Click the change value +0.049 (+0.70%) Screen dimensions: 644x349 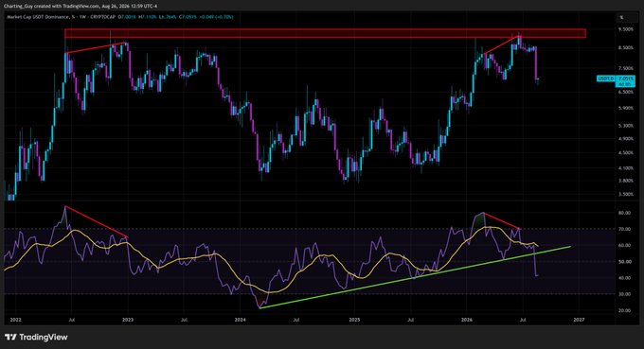[x=216, y=17]
